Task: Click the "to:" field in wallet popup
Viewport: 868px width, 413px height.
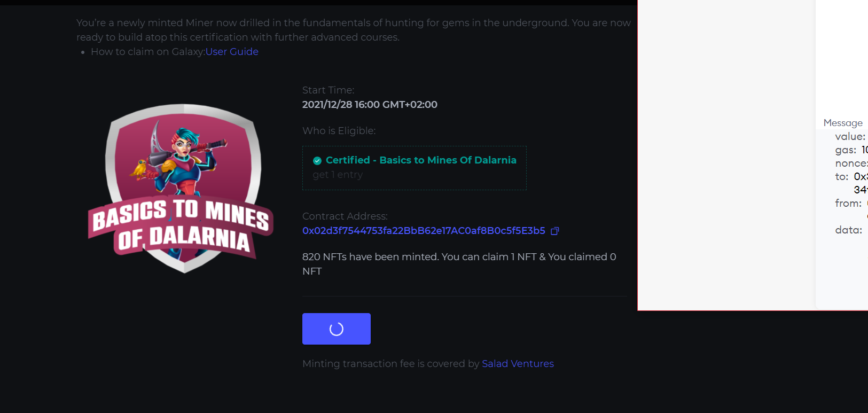Action: (x=842, y=177)
